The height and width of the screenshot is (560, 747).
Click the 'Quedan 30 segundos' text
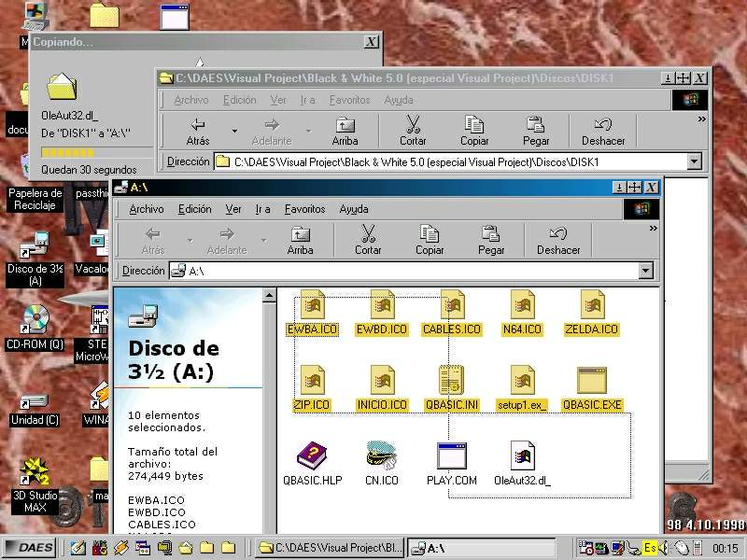pos(89,170)
